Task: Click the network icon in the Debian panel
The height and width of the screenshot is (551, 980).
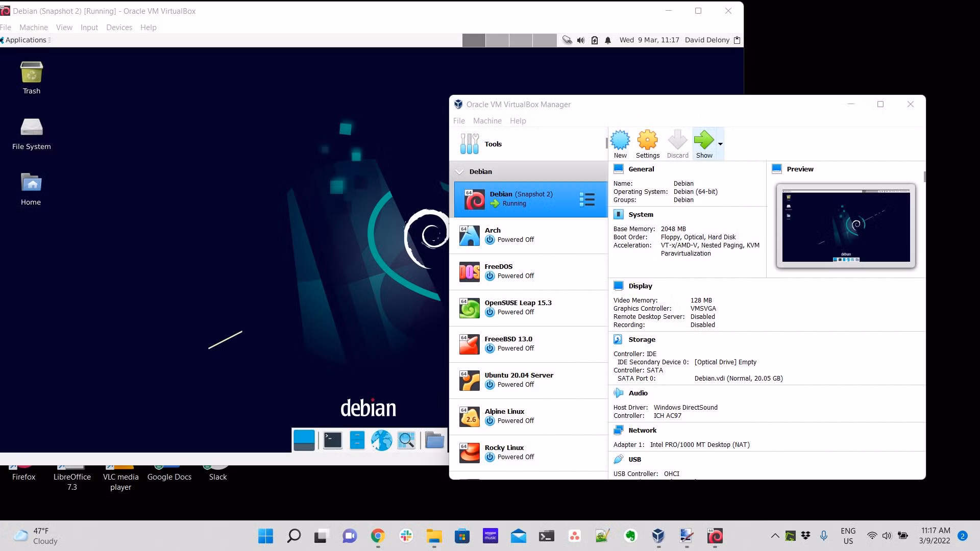Action: (x=567, y=40)
